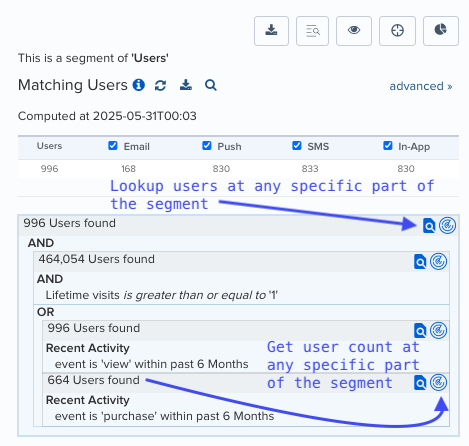Download matching users next to refresh icon
The height and width of the screenshot is (446, 469).
click(186, 85)
